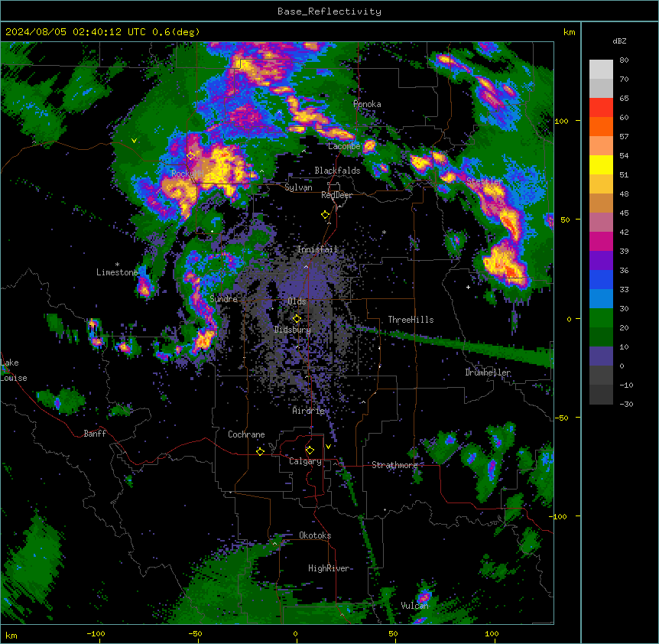The width and height of the screenshot is (659, 644).
Task: Select the HighRiver label
Action: [x=329, y=568]
